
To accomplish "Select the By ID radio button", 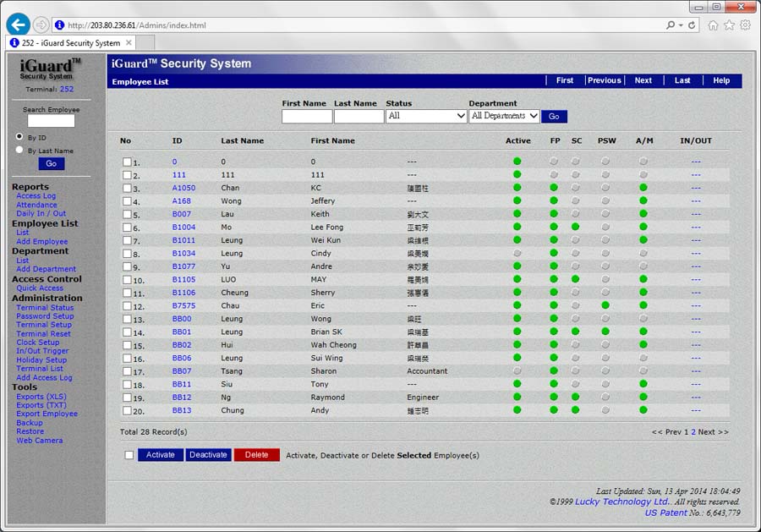I will coord(19,136).
